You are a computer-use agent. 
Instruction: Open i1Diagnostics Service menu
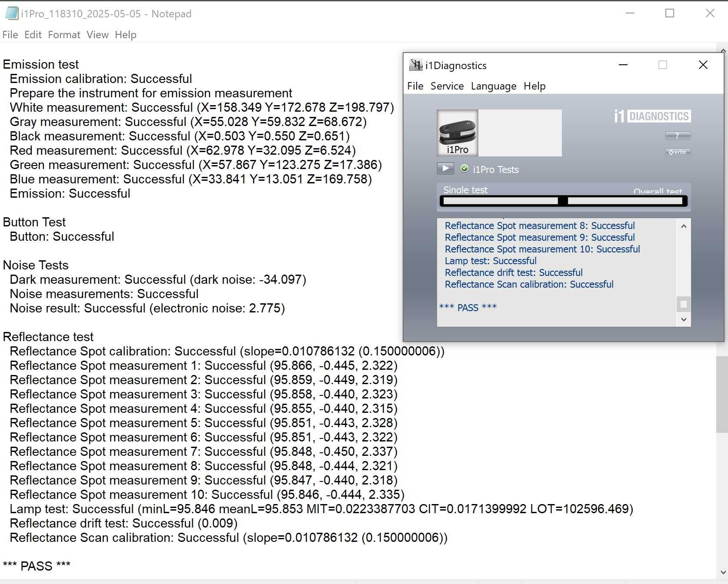click(447, 86)
